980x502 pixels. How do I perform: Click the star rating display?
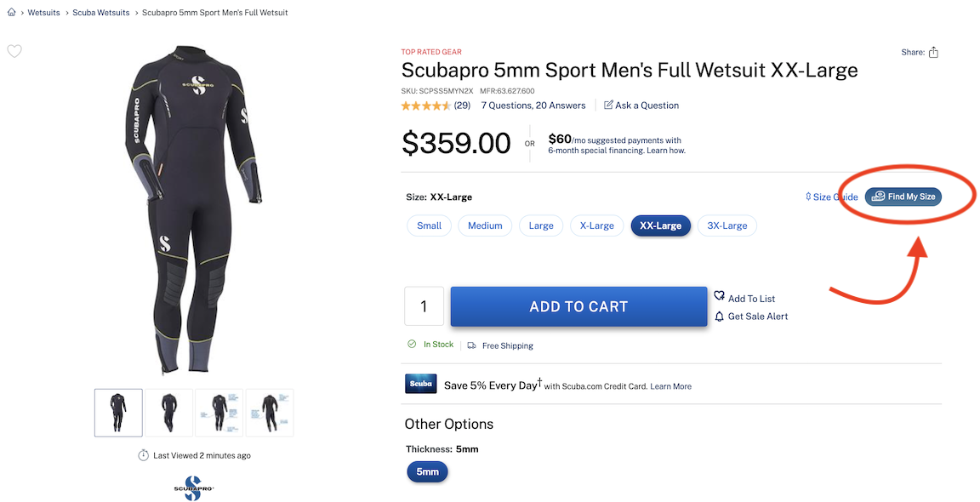click(x=425, y=105)
